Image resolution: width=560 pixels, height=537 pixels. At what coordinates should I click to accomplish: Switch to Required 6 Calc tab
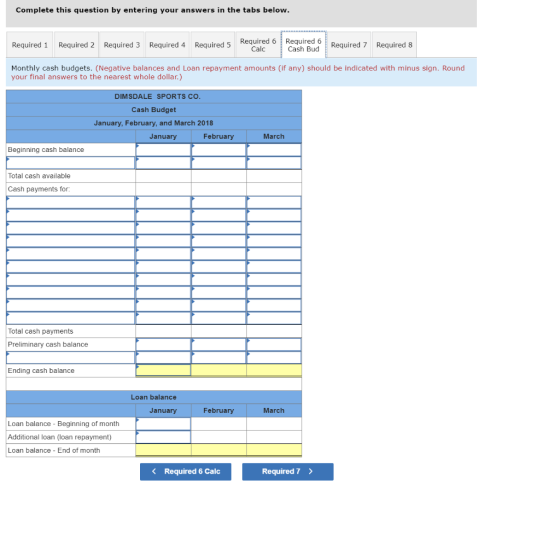[258, 45]
